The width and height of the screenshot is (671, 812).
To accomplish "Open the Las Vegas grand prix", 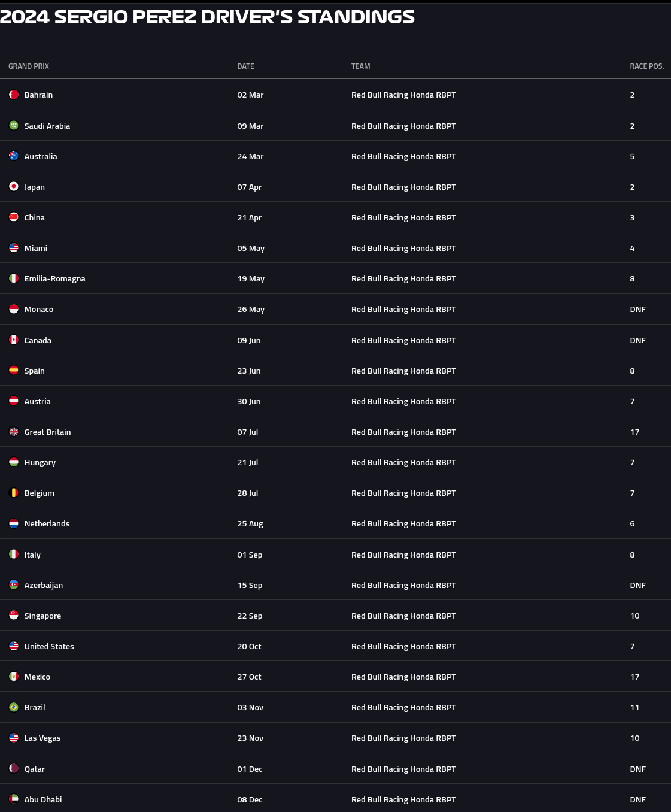I will (42, 738).
